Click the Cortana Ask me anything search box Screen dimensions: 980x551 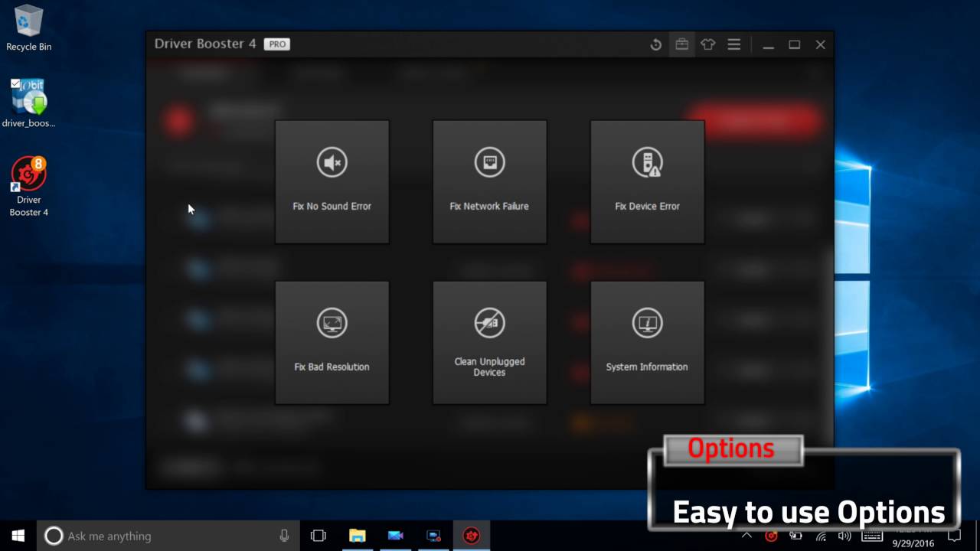tap(168, 536)
